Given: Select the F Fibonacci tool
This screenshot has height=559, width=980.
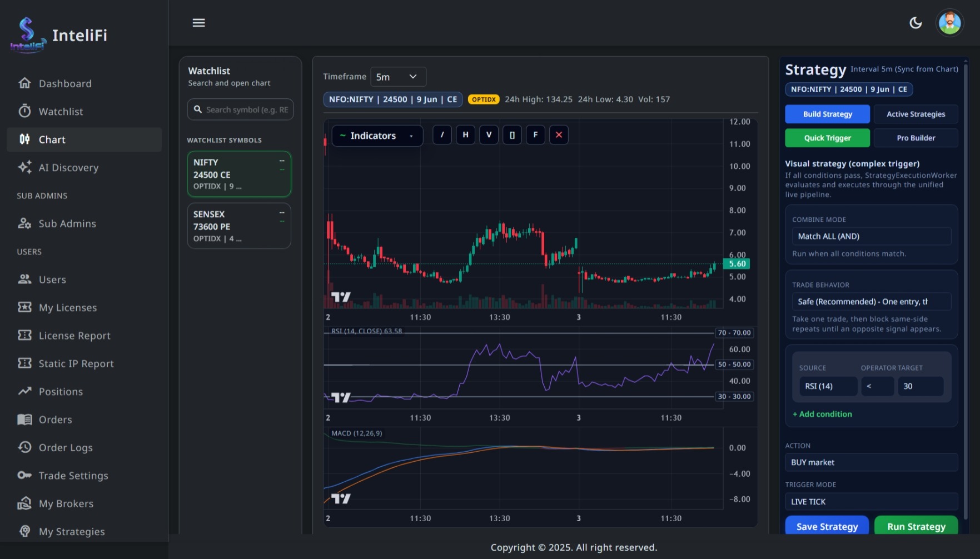Looking at the screenshot, I should tap(535, 135).
